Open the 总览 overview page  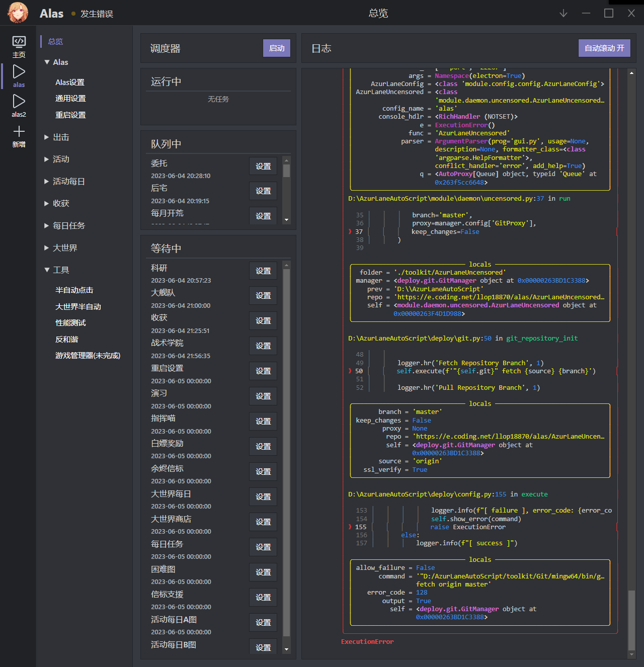coord(55,41)
